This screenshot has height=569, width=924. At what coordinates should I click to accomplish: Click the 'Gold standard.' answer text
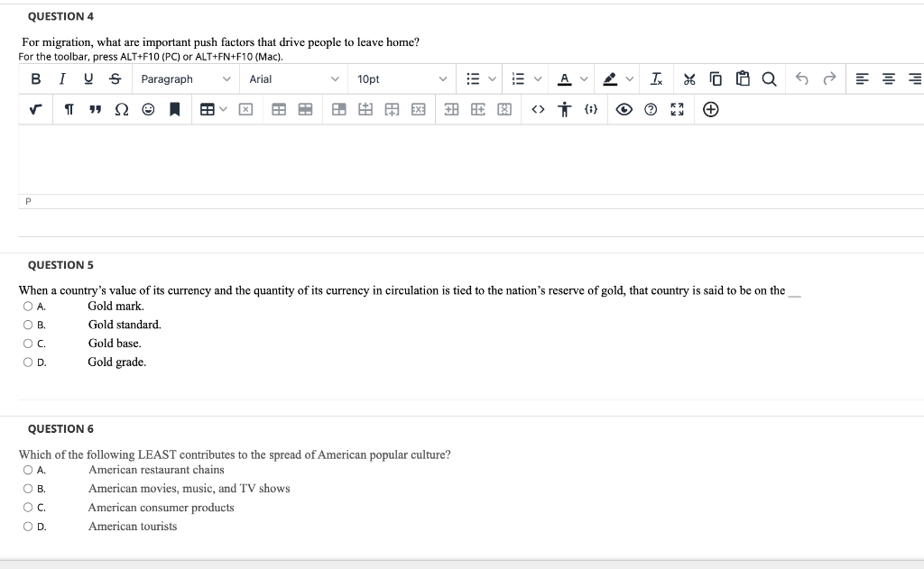pos(125,325)
